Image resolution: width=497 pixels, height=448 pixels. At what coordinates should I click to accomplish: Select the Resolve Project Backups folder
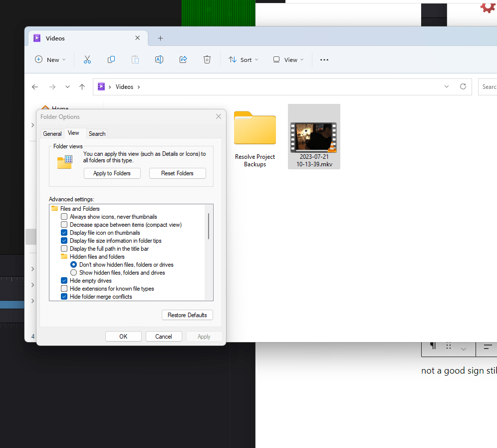255,139
